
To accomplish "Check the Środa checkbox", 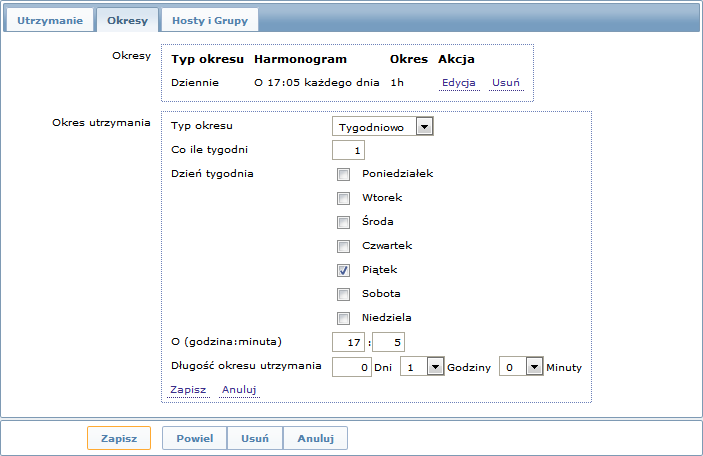I will pyautogui.click(x=343, y=222).
